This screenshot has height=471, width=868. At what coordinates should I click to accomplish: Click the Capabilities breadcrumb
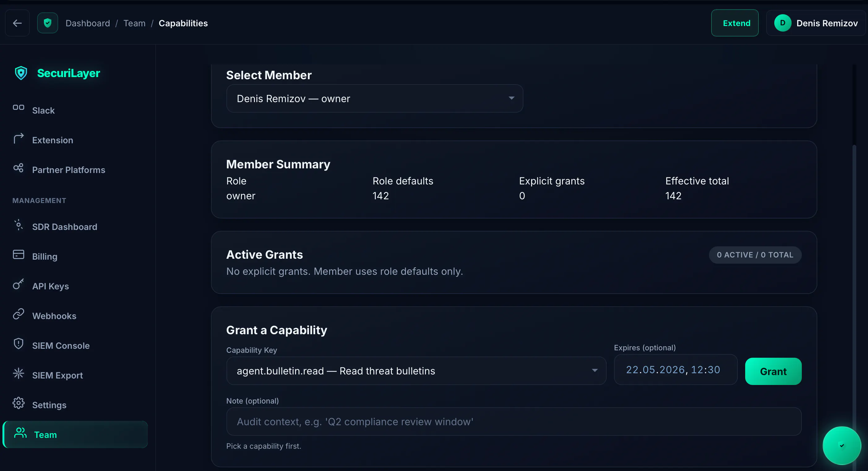[183, 23]
